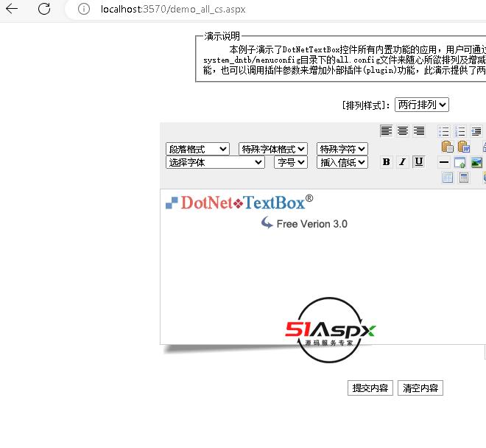Click inside the editor text area
The width and height of the screenshot is (486, 448).
click(323, 267)
